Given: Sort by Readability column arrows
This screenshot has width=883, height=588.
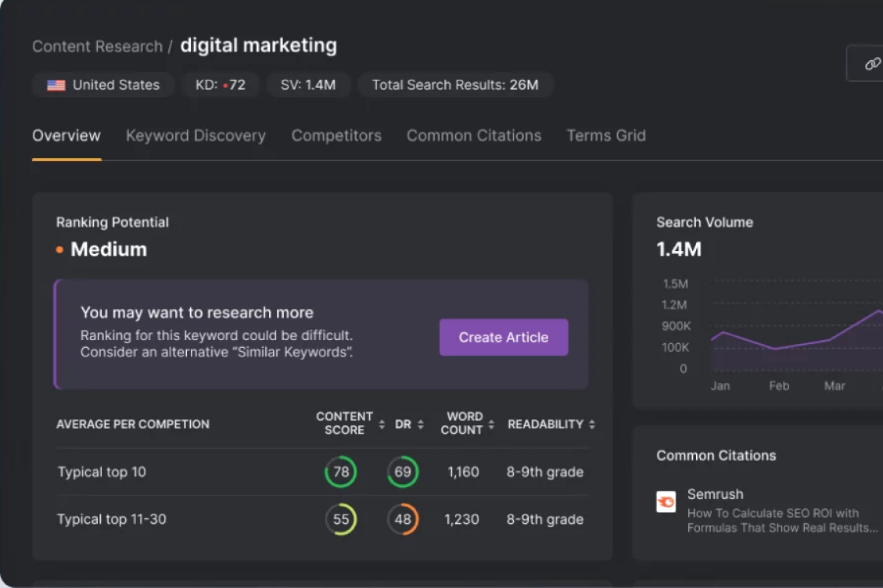Looking at the screenshot, I should [x=592, y=425].
